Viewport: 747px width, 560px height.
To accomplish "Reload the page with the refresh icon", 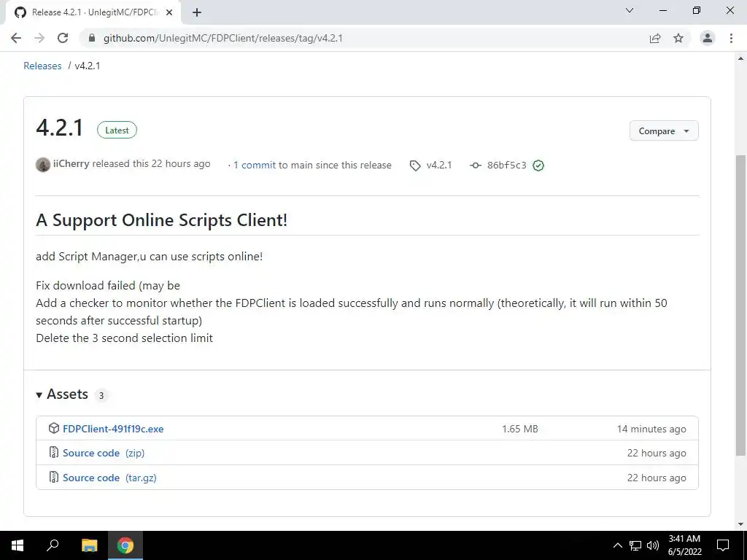I will pos(63,38).
